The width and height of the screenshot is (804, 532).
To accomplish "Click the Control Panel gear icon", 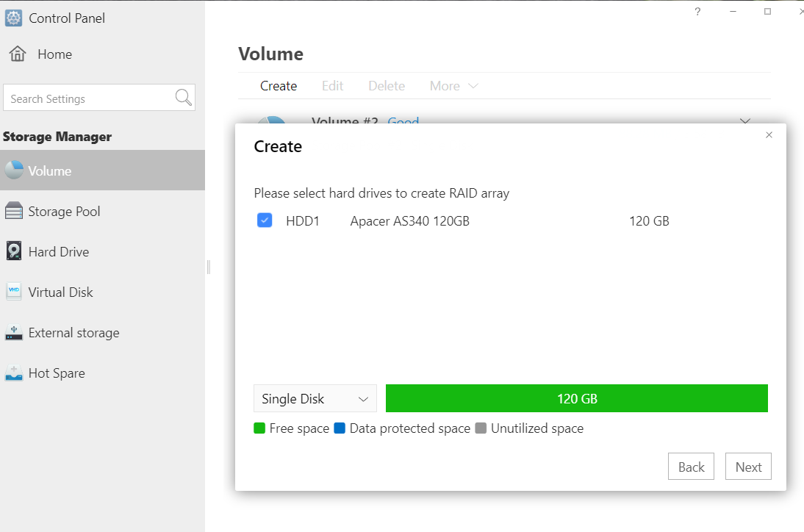I will pos(13,18).
